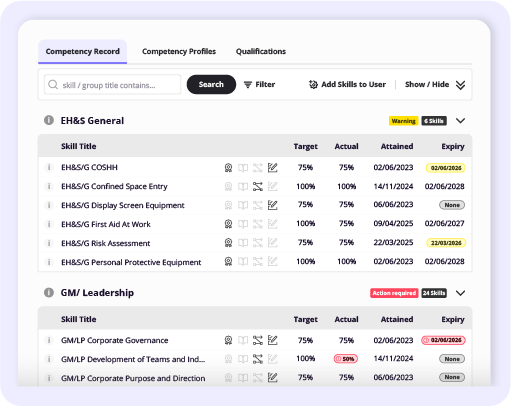This screenshot has height=406, width=511.
Task: Click the certificate icon for Corporate Governance
Action: [x=228, y=340]
